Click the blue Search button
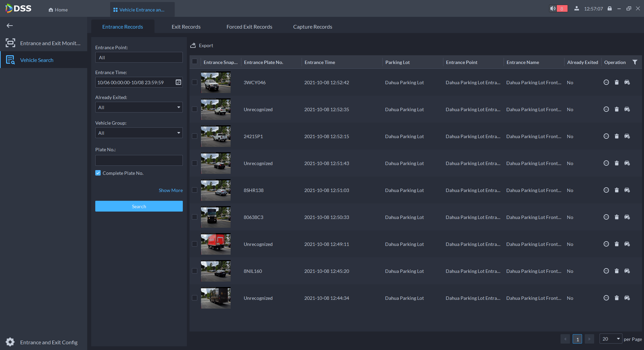 [139, 206]
